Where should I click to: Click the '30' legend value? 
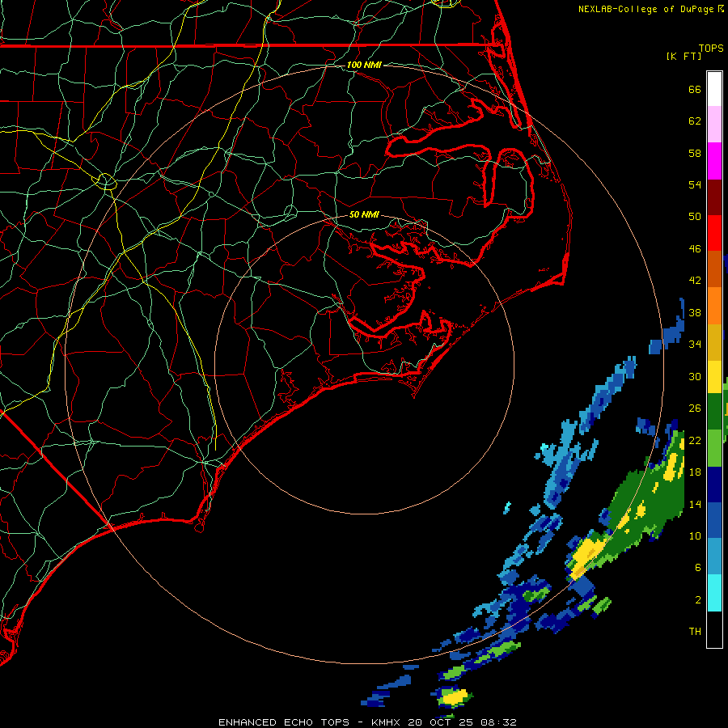[695, 376]
